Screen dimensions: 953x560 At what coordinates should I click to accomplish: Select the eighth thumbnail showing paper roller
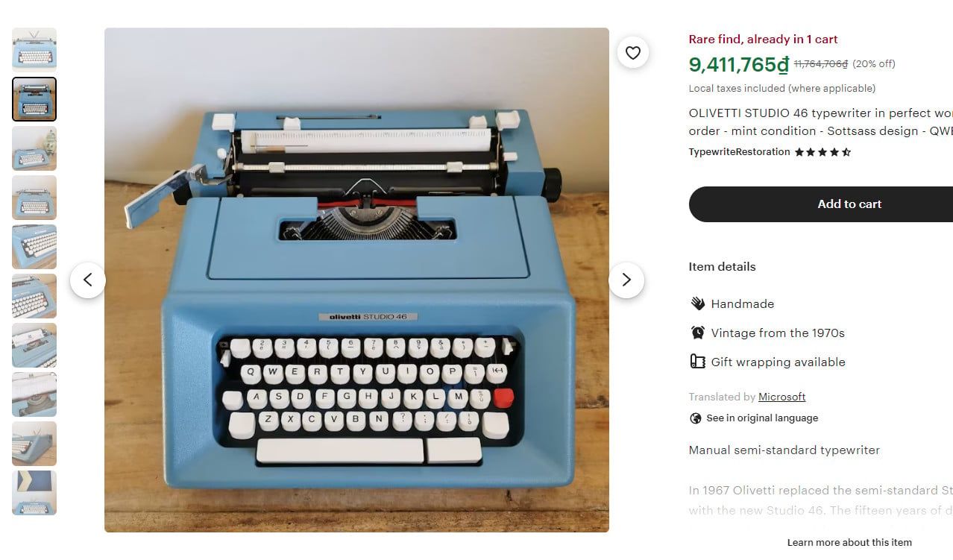[34, 394]
